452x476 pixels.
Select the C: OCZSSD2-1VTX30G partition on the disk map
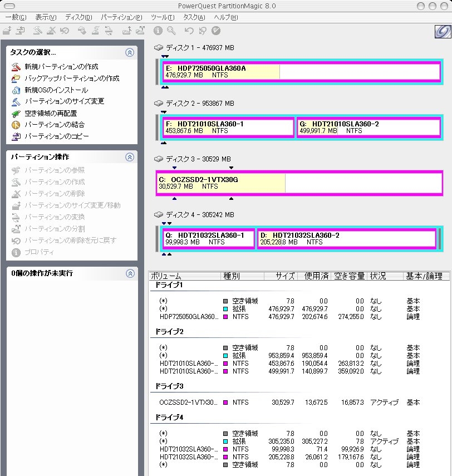(299, 183)
